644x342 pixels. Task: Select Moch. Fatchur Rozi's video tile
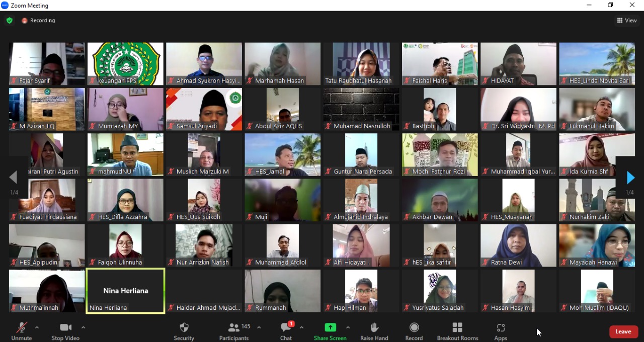click(x=440, y=154)
